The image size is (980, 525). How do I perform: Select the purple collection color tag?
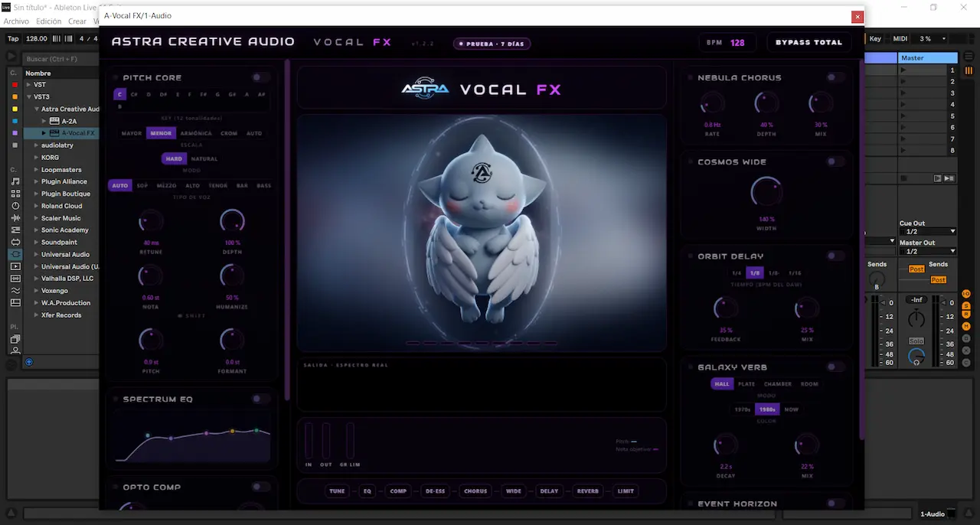click(x=15, y=133)
